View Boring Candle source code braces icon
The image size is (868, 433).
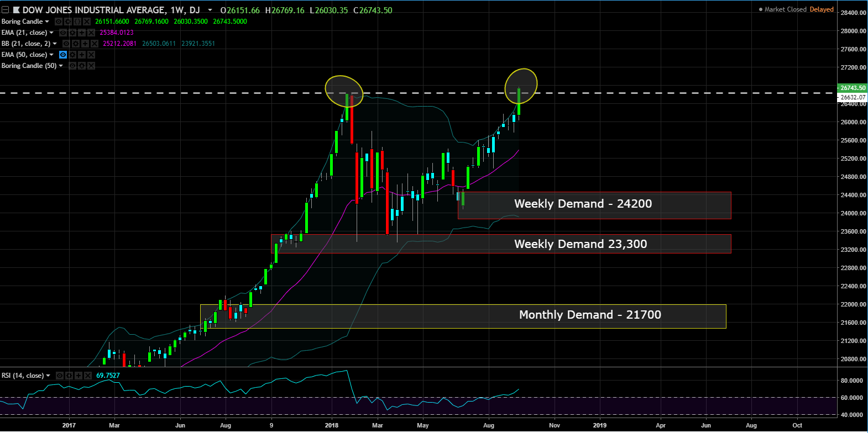[77, 22]
